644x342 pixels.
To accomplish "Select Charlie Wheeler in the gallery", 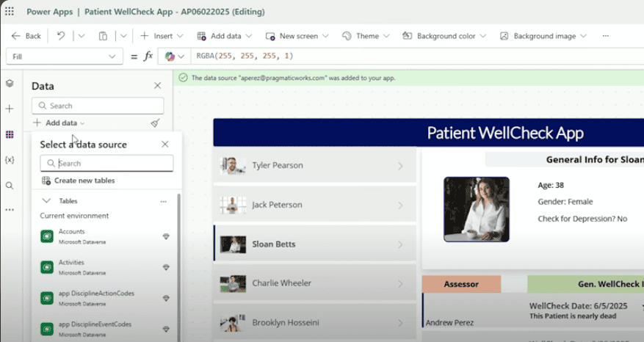I will point(314,283).
